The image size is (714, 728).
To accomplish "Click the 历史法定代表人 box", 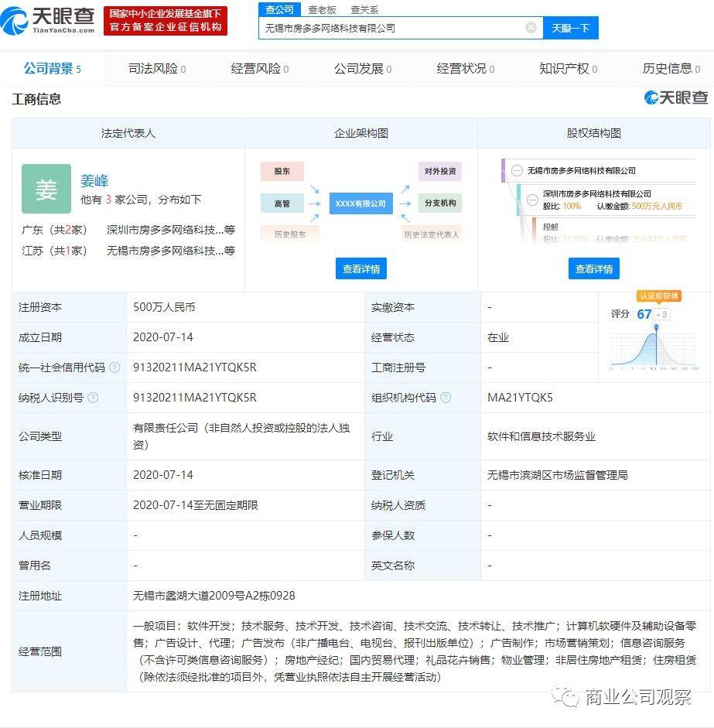I will click(432, 234).
